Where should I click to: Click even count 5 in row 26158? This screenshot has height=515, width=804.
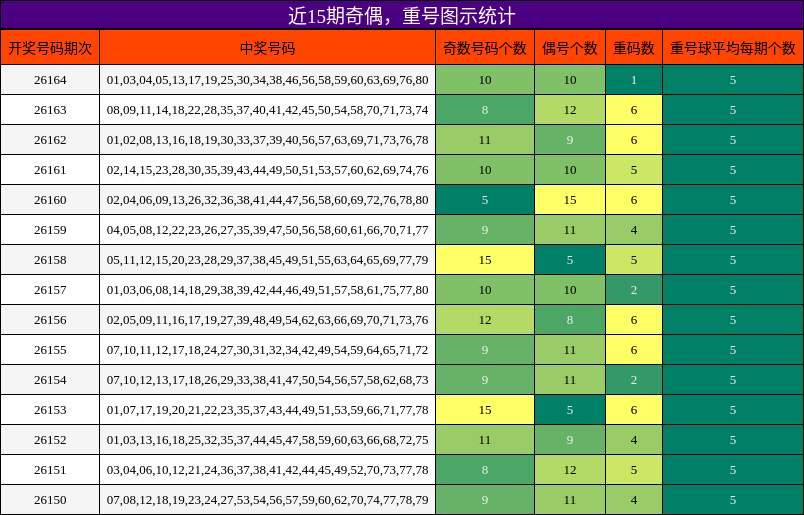coord(570,260)
